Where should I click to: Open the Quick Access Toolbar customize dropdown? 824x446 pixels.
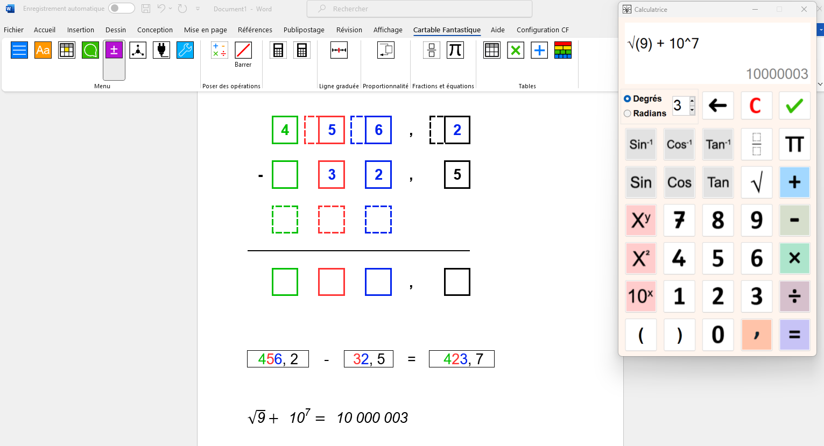click(198, 9)
